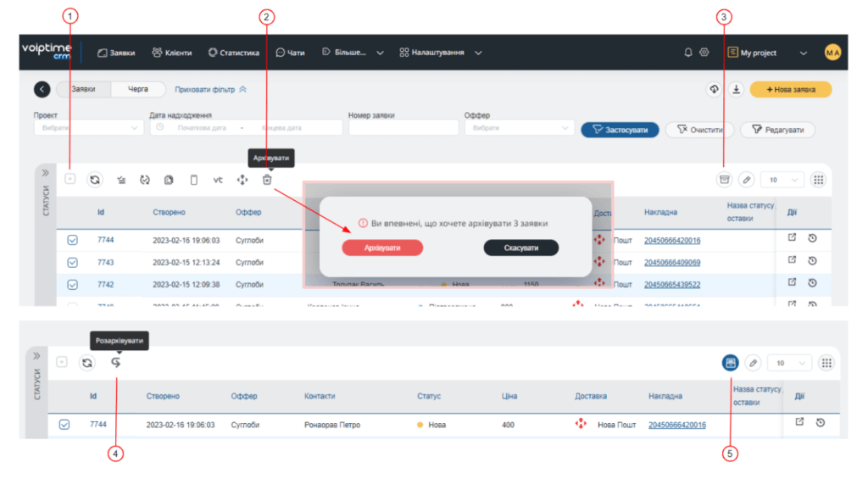Toggle select-all checkbox beside Розархівувати toolbar refresh

62,362
